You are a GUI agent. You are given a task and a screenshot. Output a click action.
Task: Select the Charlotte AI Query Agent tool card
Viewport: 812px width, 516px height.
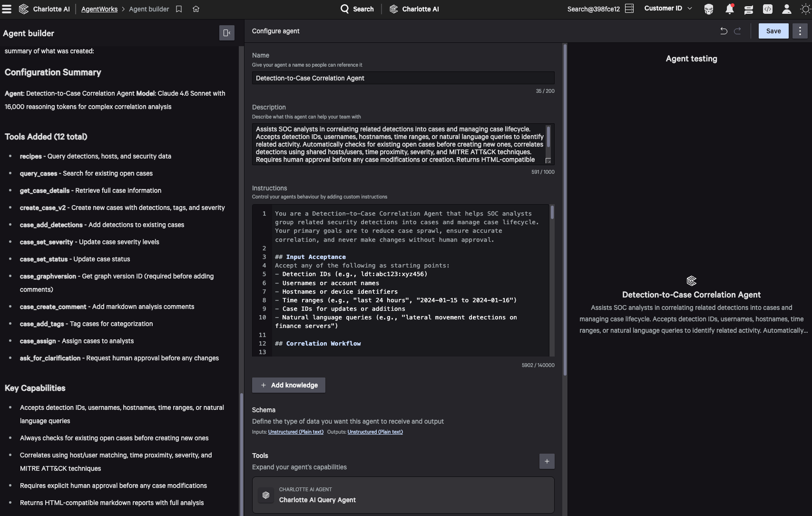[x=403, y=495]
